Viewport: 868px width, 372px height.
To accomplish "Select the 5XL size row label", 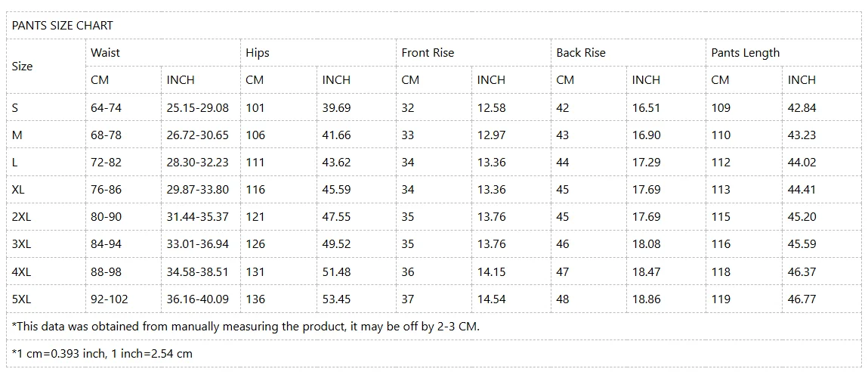I will tap(21, 299).
